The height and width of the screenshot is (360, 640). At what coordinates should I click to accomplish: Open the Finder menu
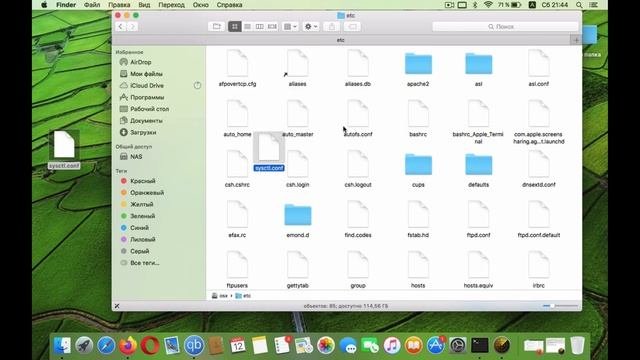[x=66, y=5]
